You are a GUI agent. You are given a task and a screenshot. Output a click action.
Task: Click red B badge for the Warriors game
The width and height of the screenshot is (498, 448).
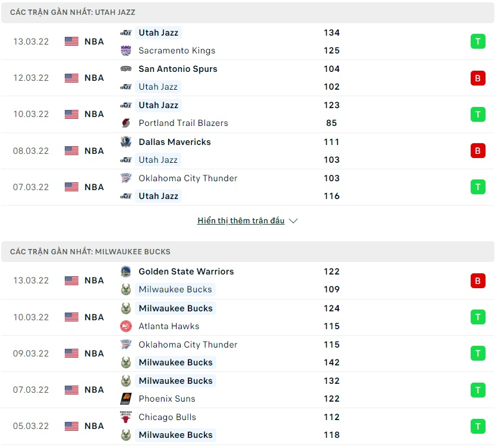478,280
